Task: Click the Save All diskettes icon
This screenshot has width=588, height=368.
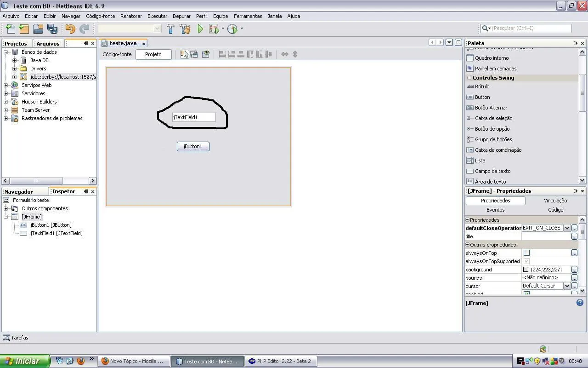Action: (52, 29)
